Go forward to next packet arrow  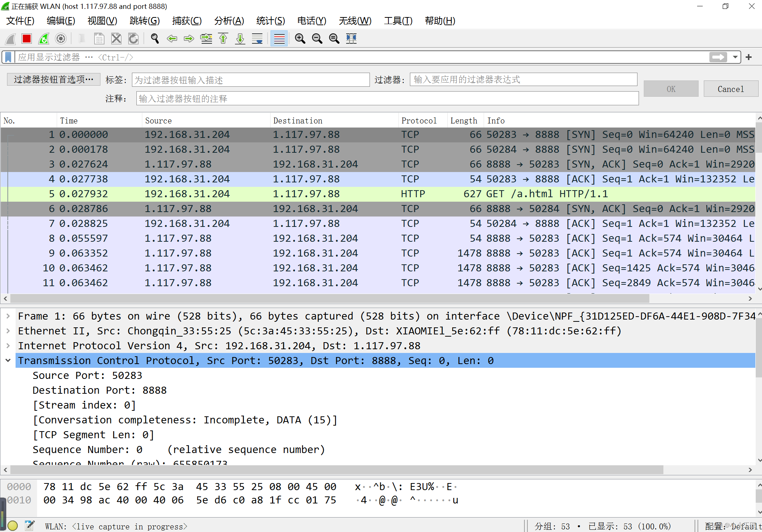pos(189,39)
